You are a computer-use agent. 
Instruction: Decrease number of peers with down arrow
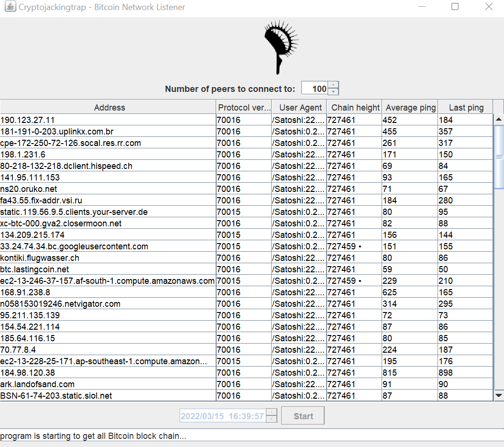coord(333,92)
